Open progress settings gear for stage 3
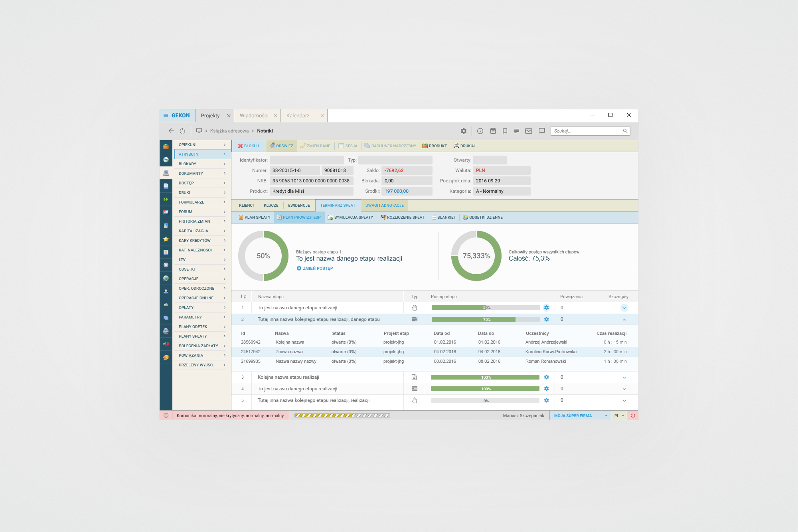 point(546,377)
